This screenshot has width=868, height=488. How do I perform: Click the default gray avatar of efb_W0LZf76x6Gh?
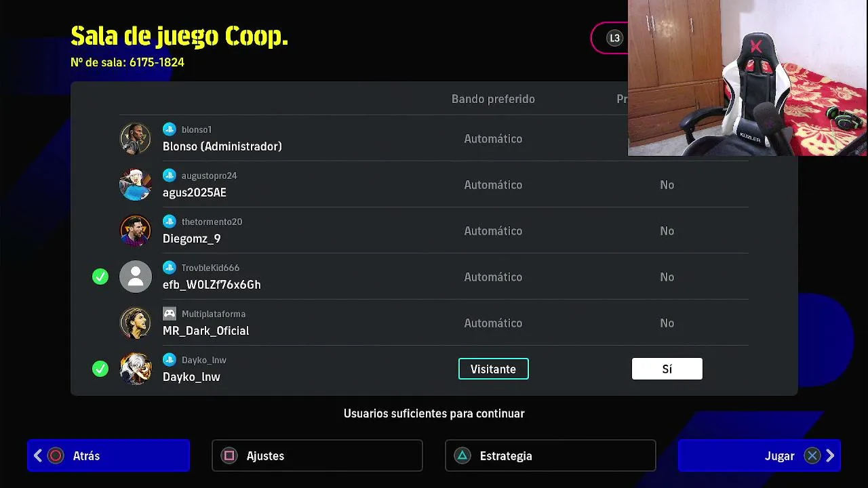136,277
